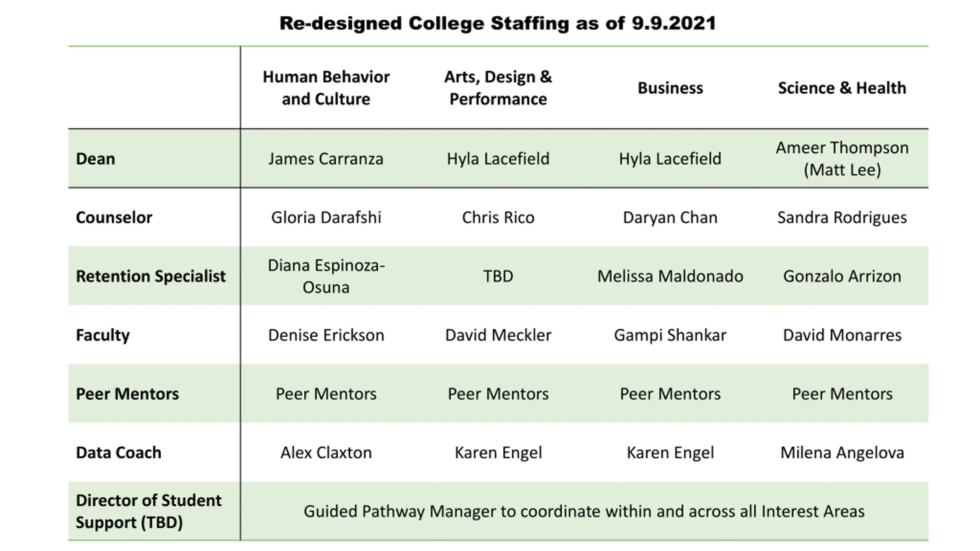Select data coach Alex Claxton
Image resolution: width=980 pixels, height=551 pixels.
(x=326, y=452)
